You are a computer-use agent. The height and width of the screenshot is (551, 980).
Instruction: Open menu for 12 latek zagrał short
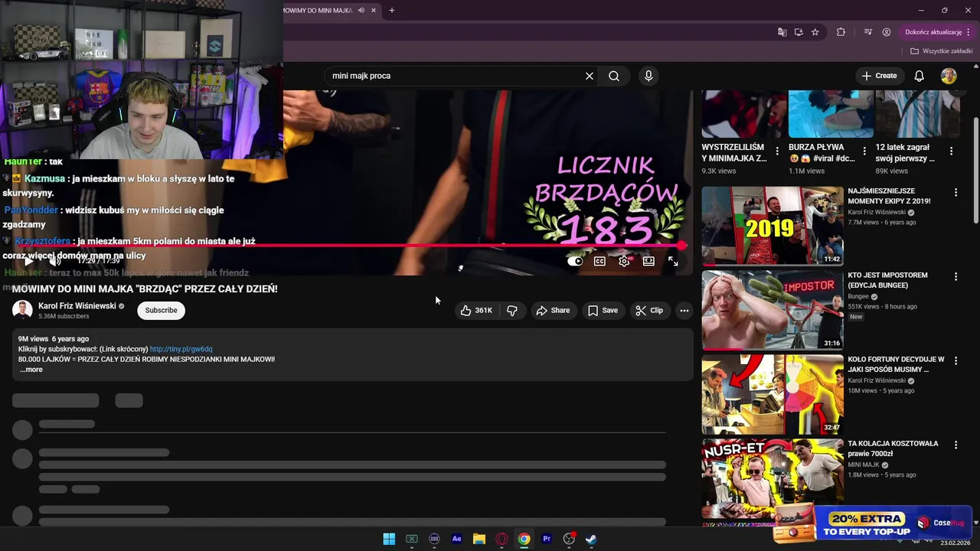pos(952,152)
